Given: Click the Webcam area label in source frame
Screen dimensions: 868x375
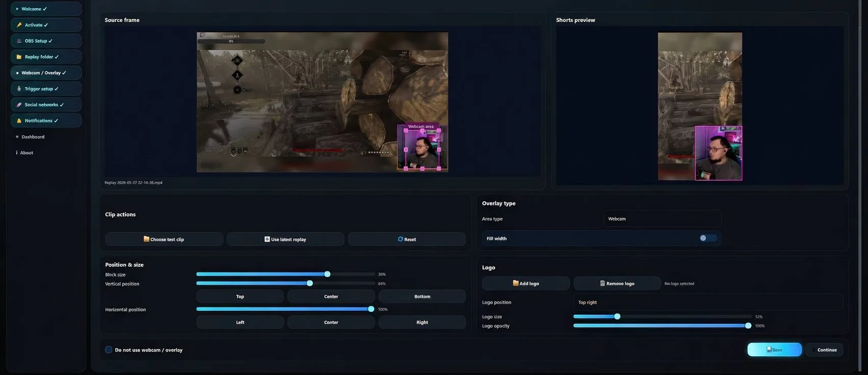Looking at the screenshot, I should point(421,127).
